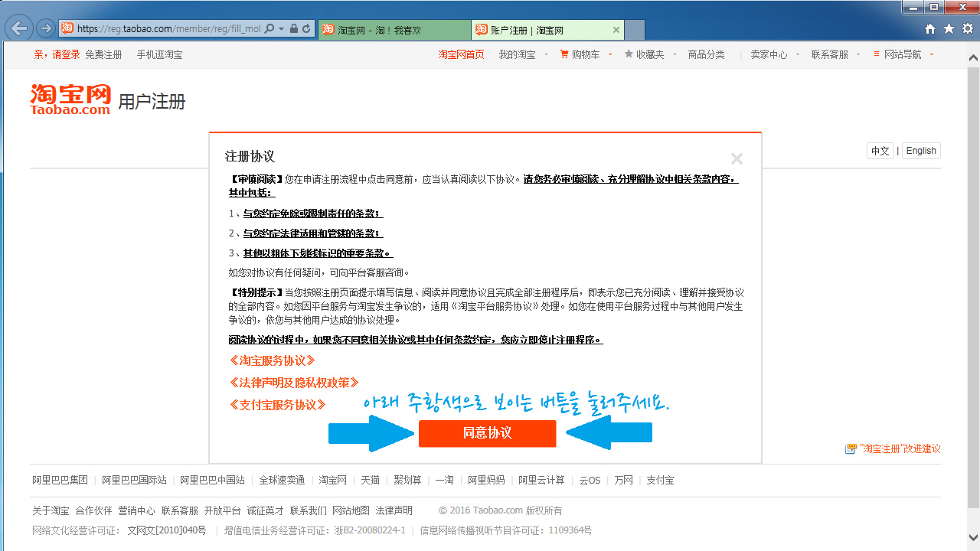The height and width of the screenshot is (551, 980).
Task: Close the 账户注册 browser tab
Action: point(616,30)
